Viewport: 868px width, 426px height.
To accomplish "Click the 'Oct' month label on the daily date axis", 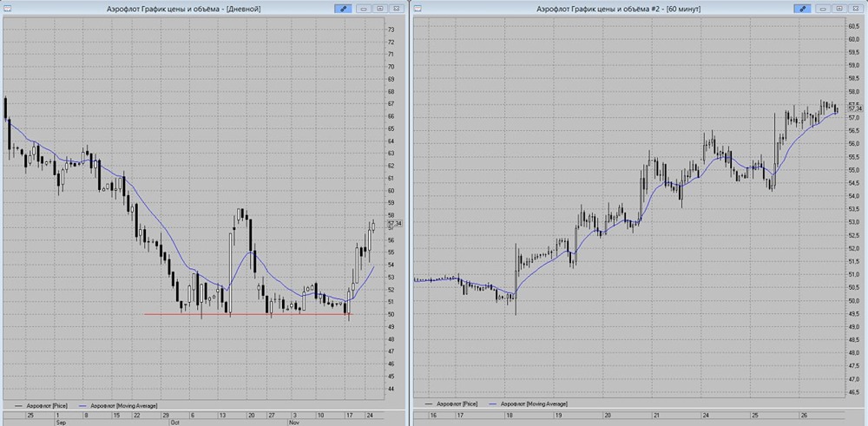I will (175, 422).
